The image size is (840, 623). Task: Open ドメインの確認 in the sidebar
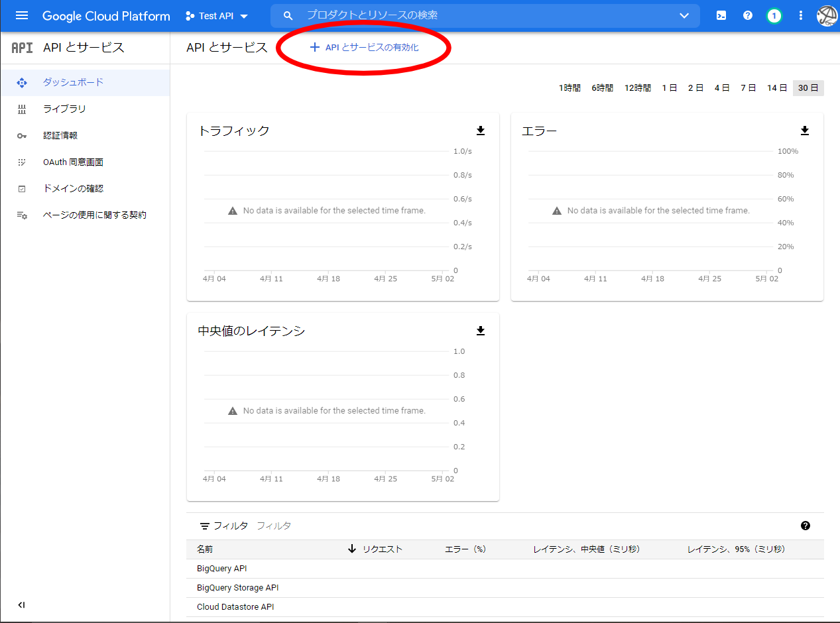[x=85, y=188]
